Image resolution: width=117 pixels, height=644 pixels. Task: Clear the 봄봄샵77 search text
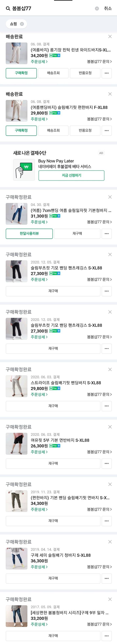tap(97, 9)
